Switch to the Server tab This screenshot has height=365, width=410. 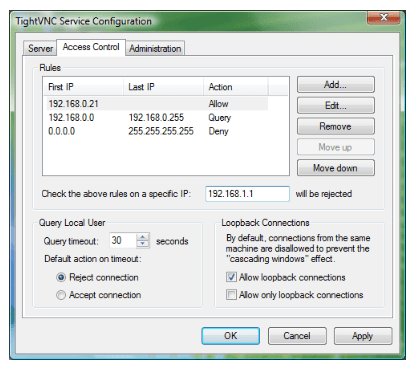(40, 49)
